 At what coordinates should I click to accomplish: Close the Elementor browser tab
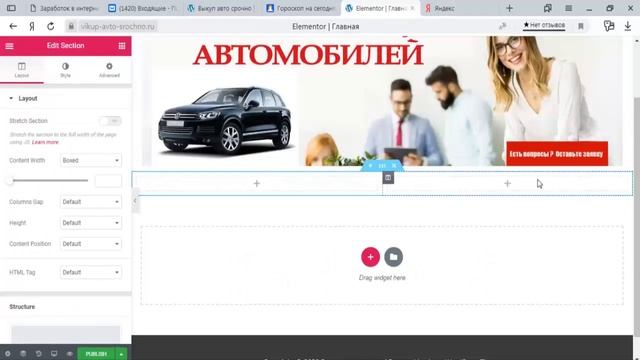412,8
